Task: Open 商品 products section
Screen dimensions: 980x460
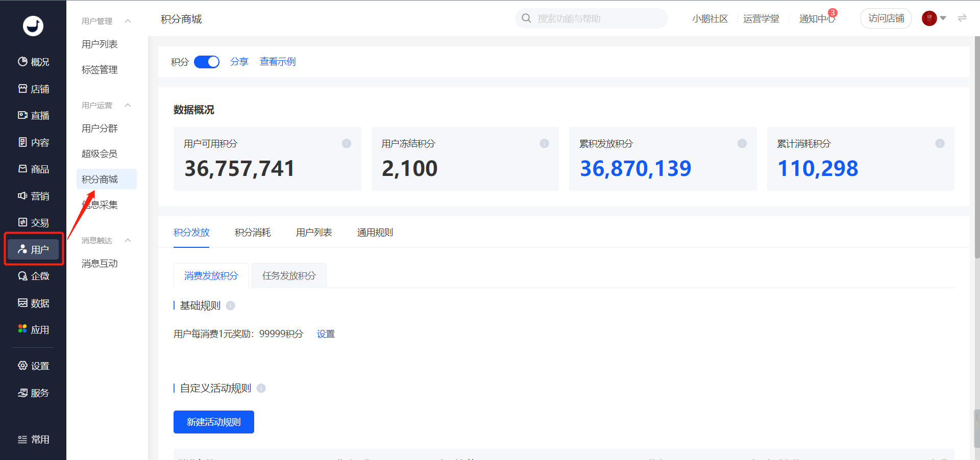Action: 33,169
